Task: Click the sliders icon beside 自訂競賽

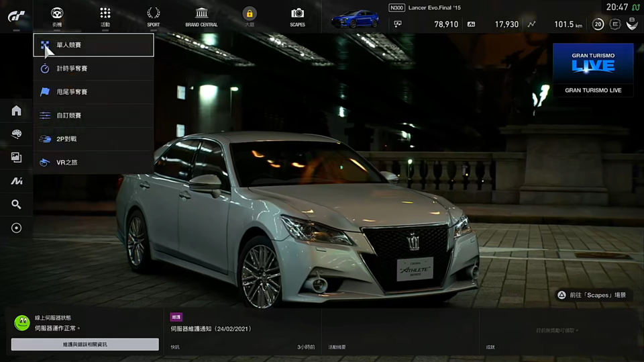Action: tap(45, 116)
